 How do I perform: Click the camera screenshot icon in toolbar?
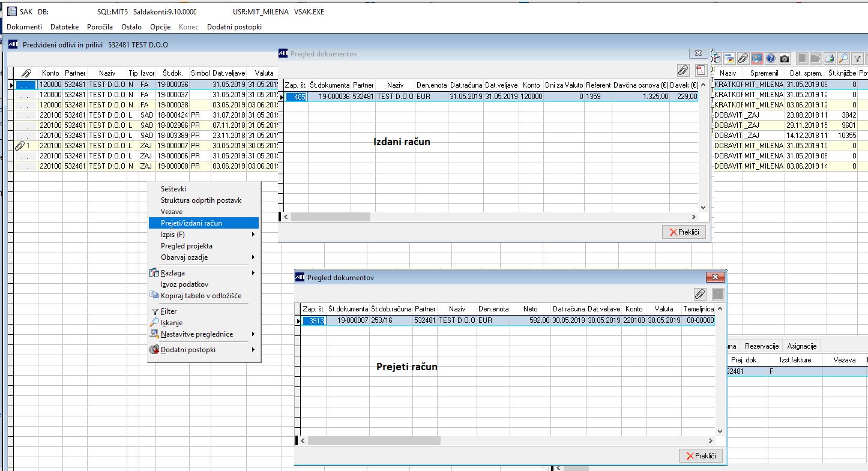click(785, 58)
